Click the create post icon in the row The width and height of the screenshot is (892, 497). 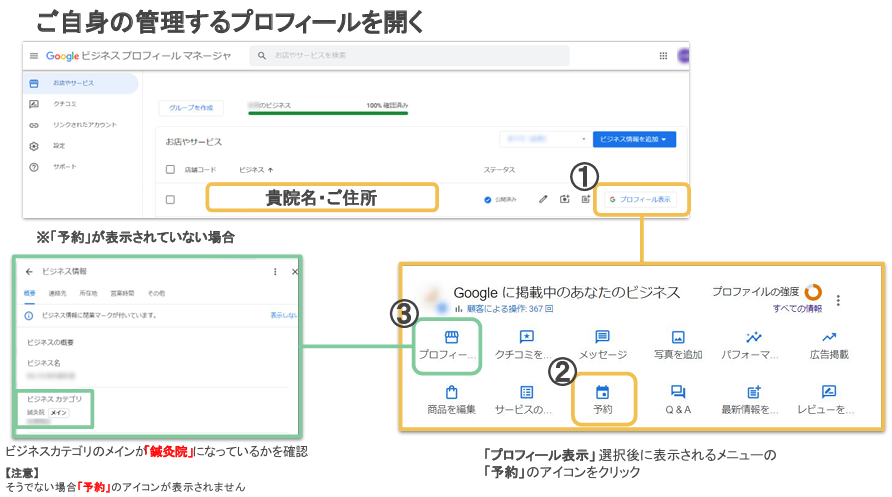click(x=585, y=199)
